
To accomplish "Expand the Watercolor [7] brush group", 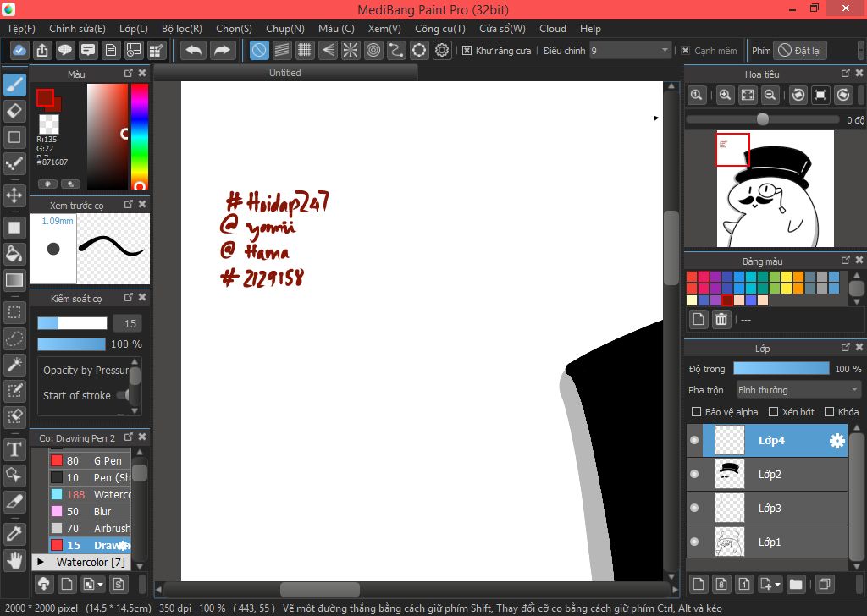I will pos(41,562).
